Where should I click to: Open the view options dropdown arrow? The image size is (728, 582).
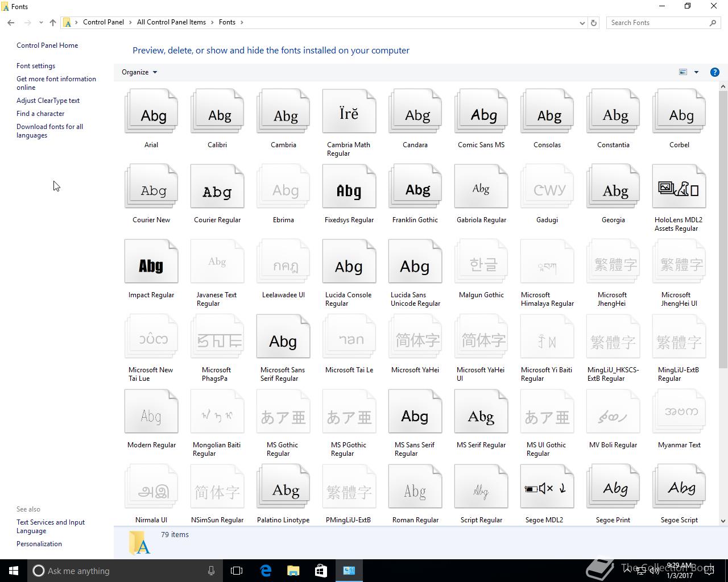coord(696,72)
